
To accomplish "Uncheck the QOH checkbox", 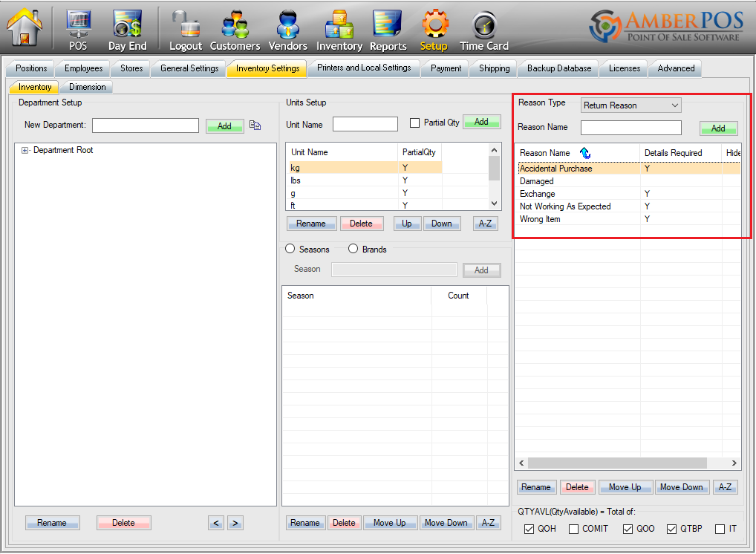I will [x=529, y=529].
